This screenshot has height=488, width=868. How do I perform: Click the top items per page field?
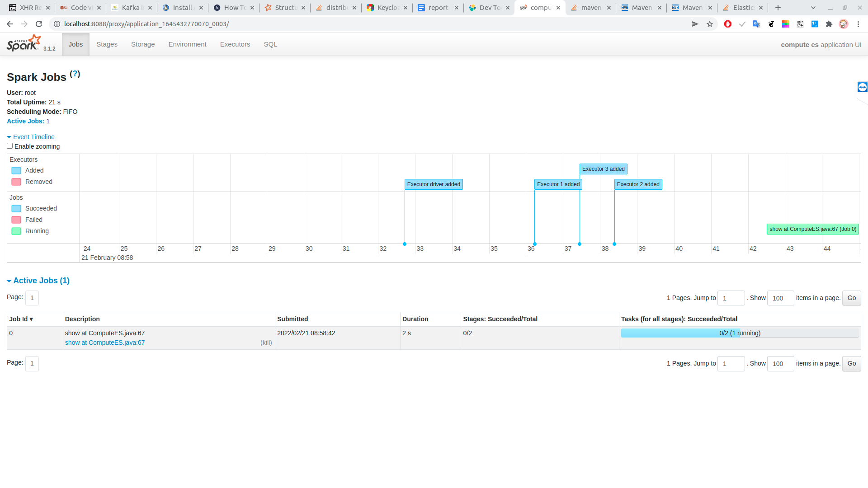(780, 298)
